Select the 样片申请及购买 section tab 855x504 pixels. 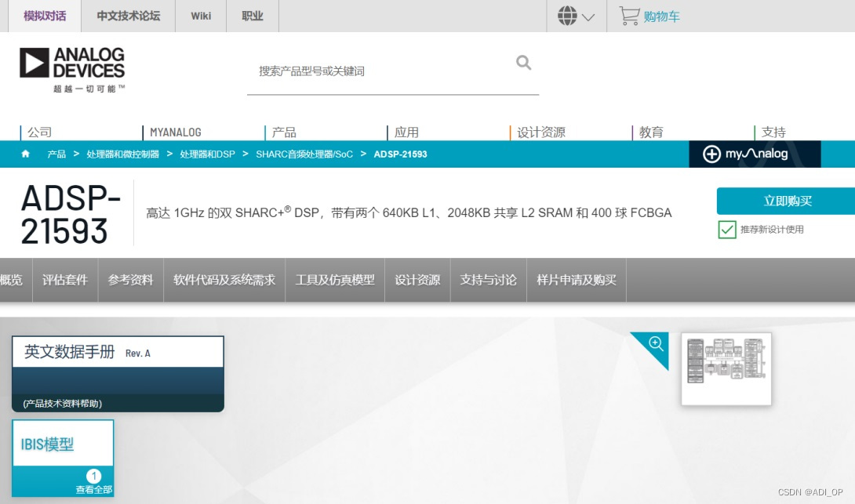click(x=577, y=280)
